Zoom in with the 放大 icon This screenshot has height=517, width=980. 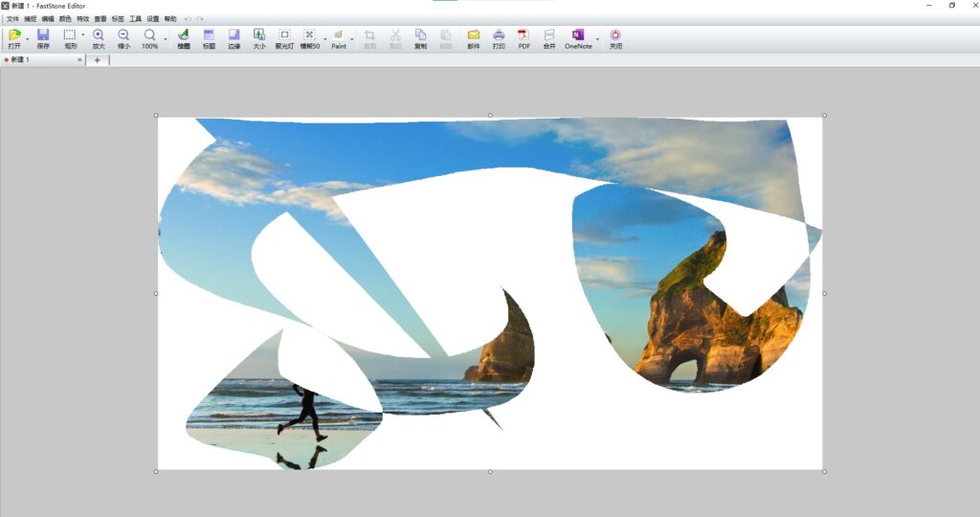tap(99, 38)
